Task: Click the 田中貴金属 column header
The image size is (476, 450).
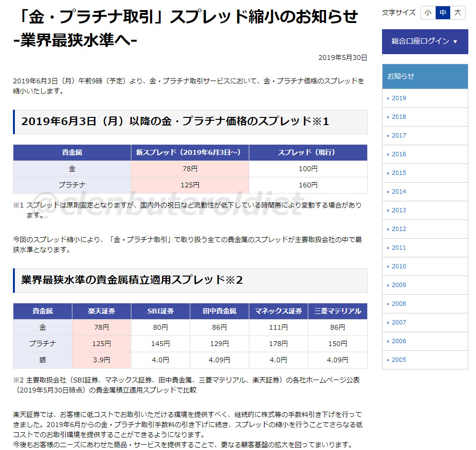Action: (x=219, y=311)
